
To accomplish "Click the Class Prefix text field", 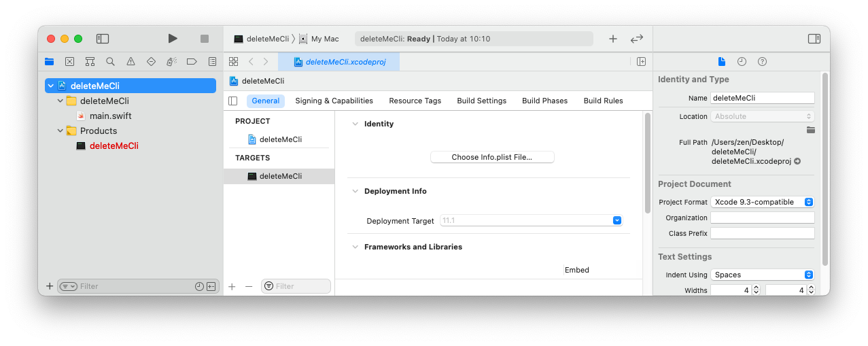I will 762,233.
